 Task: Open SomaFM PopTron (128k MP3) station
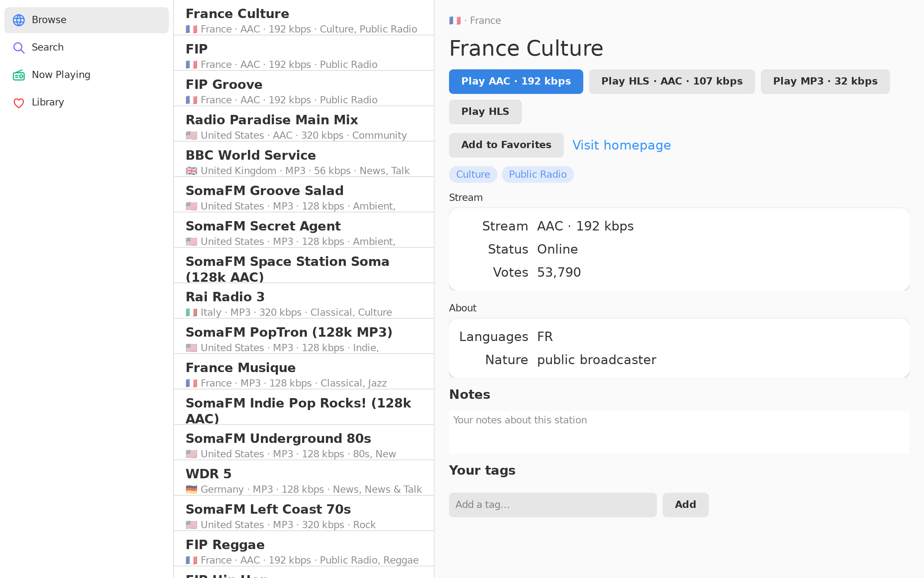click(304, 336)
